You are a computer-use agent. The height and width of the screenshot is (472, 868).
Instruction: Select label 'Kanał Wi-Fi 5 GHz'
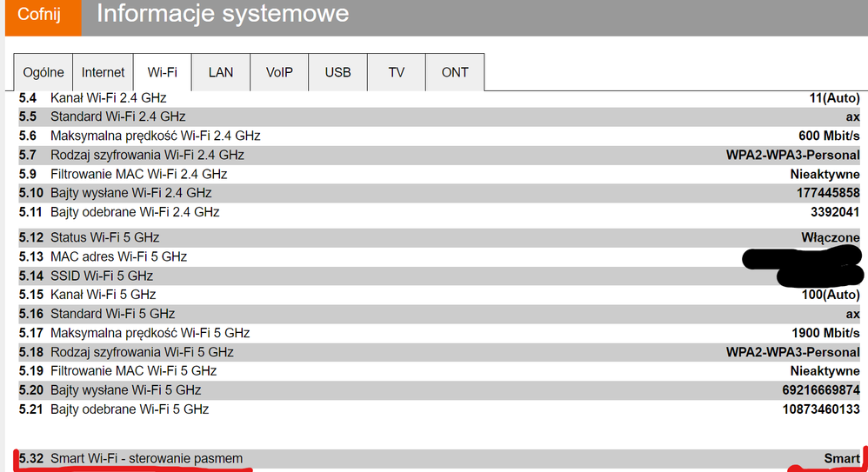click(103, 295)
